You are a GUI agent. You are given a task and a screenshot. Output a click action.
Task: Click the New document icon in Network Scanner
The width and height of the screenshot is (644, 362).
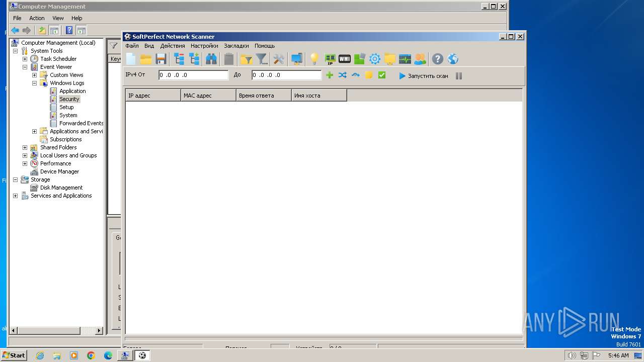pyautogui.click(x=131, y=59)
